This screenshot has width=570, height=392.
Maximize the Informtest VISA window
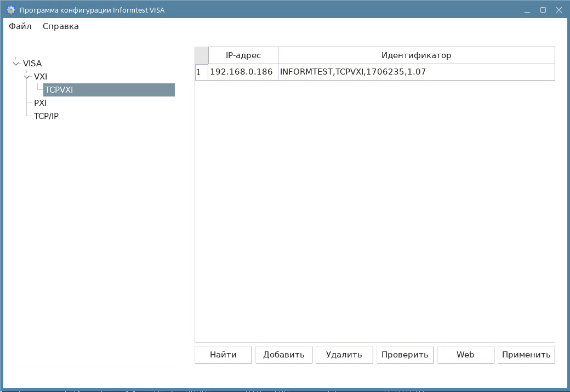click(x=543, y=10)
